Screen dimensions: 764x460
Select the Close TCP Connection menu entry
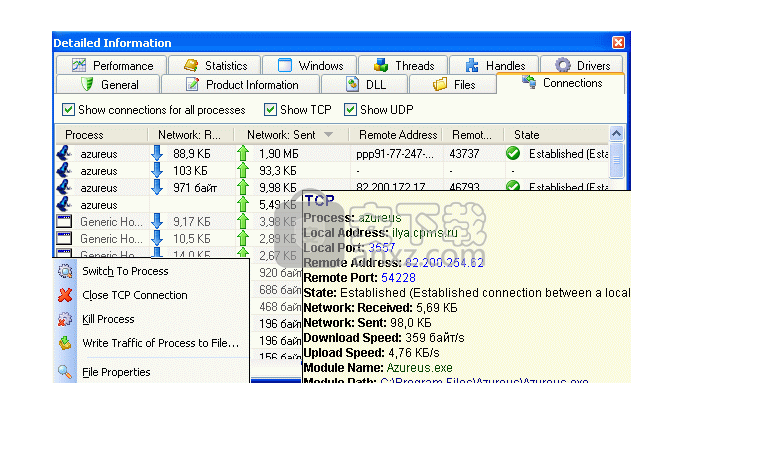[x=134, y=295]
